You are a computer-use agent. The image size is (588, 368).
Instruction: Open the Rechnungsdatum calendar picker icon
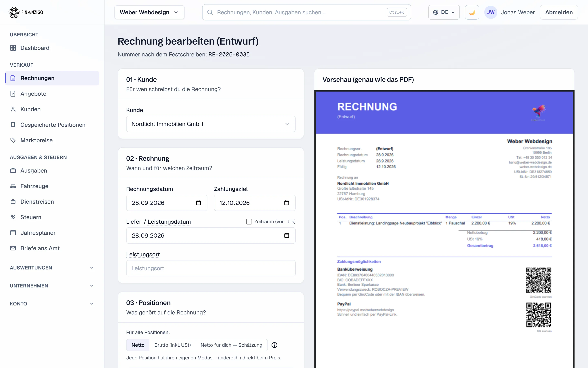198,203
